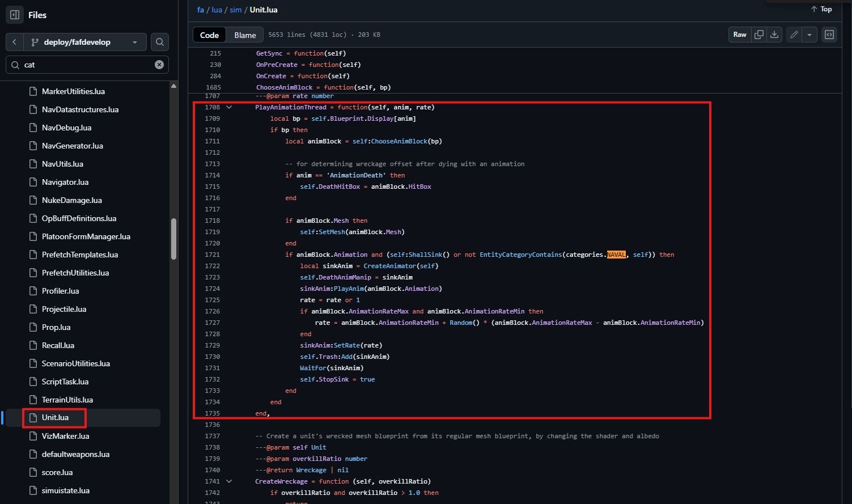Open NavGenerator.lua file
This screenshot has width=852, height=504.
coord(73,146)
